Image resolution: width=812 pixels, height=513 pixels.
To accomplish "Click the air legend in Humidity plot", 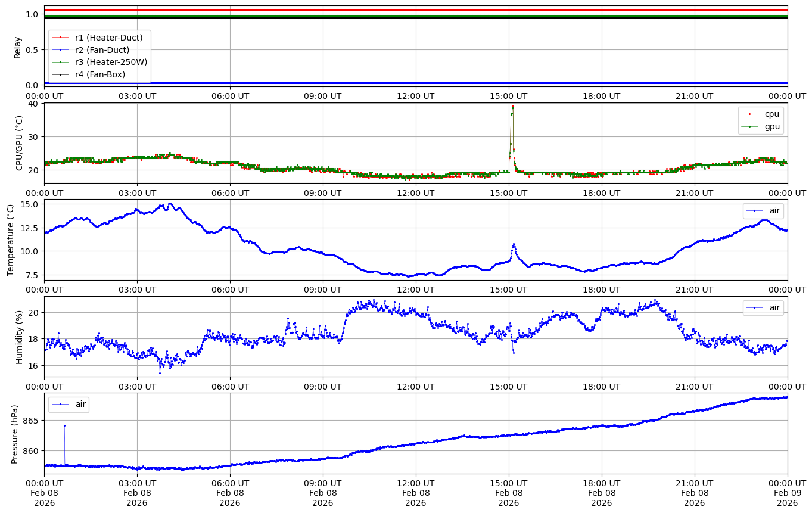I will [x=774, y=307].
